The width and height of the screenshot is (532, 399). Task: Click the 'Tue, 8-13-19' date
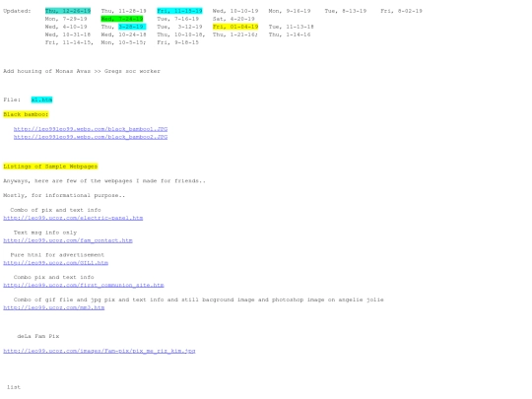tap(346, 11)
